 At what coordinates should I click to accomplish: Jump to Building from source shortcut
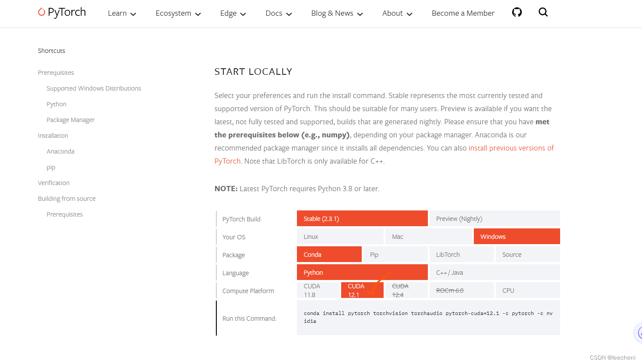[67, 199]
